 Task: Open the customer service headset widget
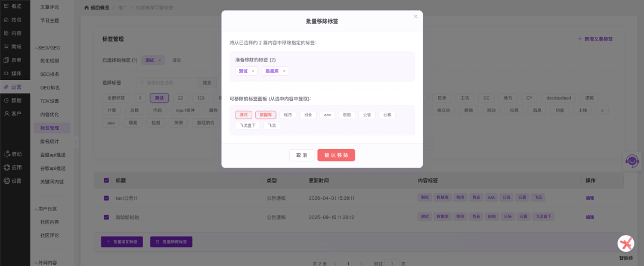point(633,161)
